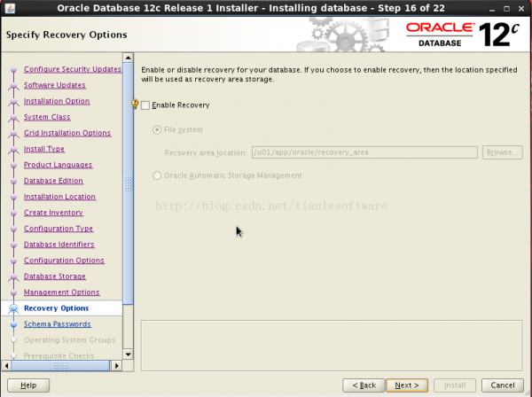
Task: Go to the Install Type step
Action: tap(44, 149)
